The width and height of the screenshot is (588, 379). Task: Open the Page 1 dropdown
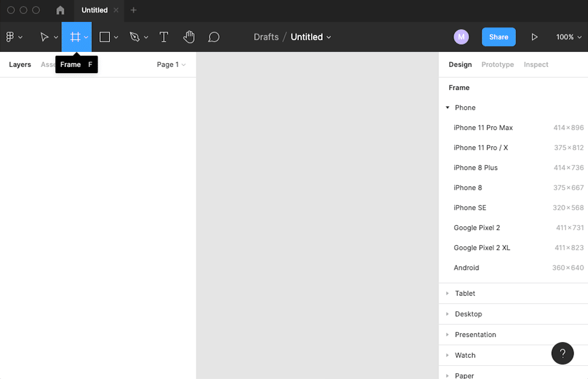(171, 64)
